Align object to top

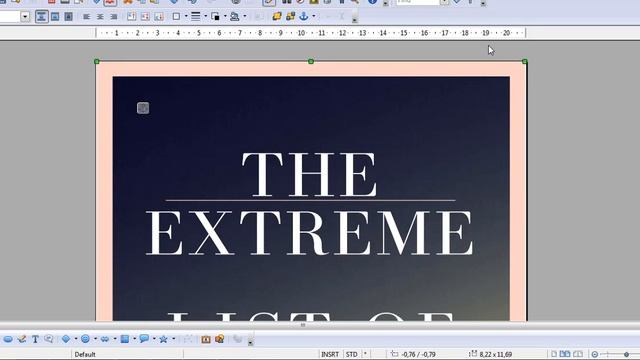coord(131,17)
